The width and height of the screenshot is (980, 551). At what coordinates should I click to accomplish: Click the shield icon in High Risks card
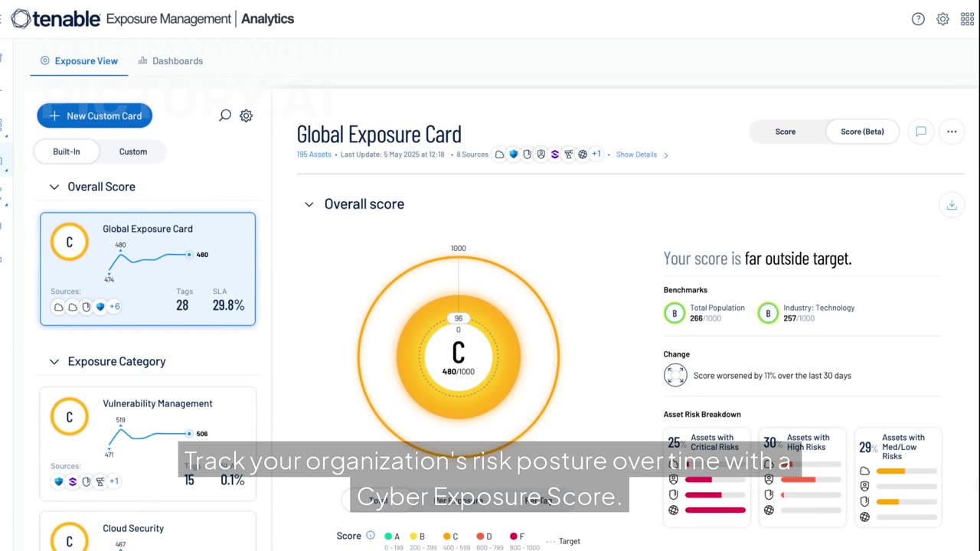[769, 494]
